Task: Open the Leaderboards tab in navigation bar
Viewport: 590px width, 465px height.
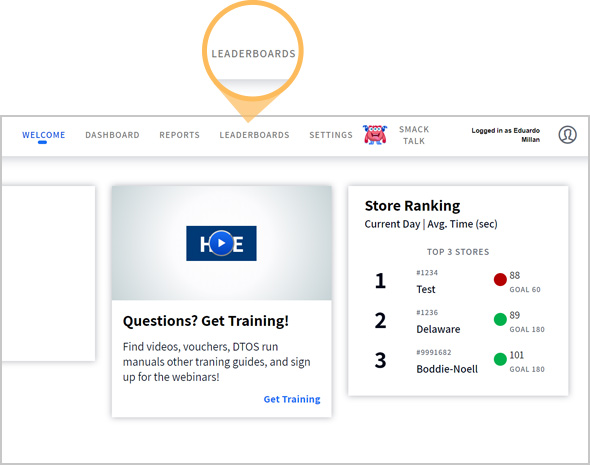Action: point(254,135)
